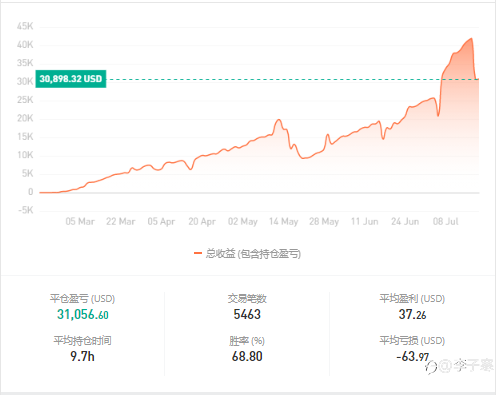
Task: Click the Weibo logo in watermark
Action: coord(431,367)
